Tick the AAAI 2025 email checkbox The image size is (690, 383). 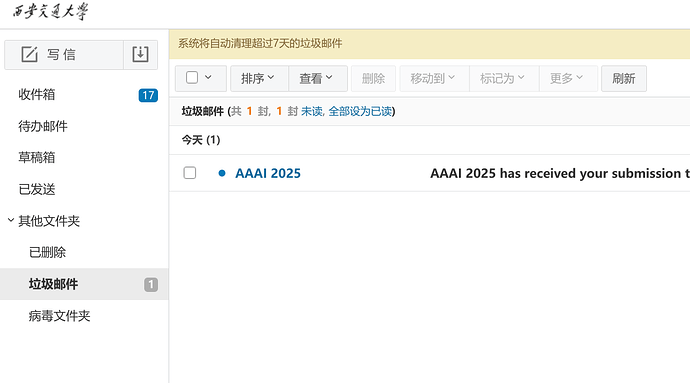coord(190,173)
